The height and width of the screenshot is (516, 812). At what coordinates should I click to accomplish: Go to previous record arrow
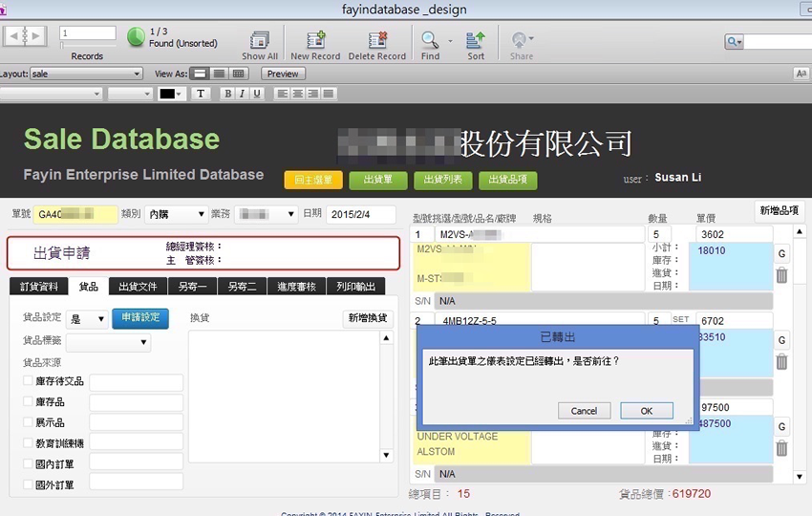pos(13,35)
